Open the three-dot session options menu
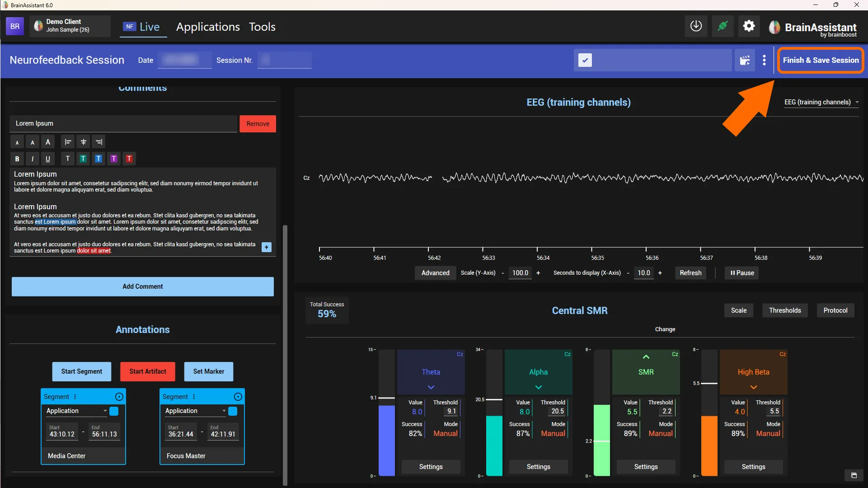The width and height of the screenshot is (868, 488). (x=764, y=60)
